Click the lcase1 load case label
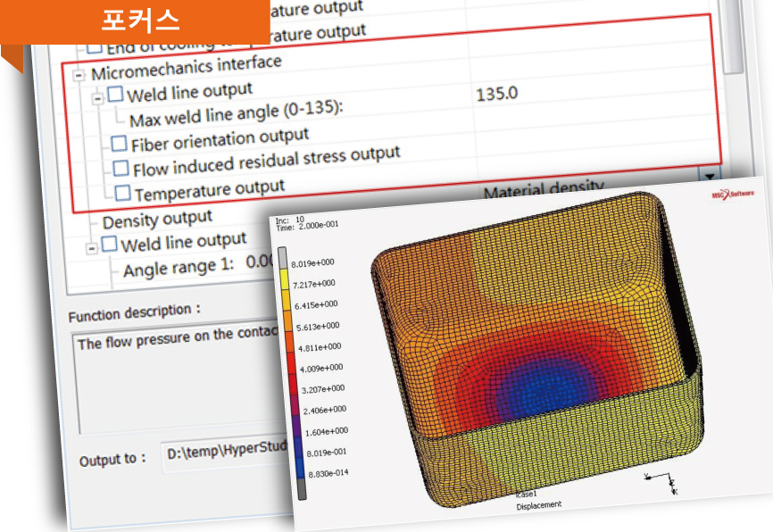This screenshot has width=773, height=532. [x=526, y=494]
